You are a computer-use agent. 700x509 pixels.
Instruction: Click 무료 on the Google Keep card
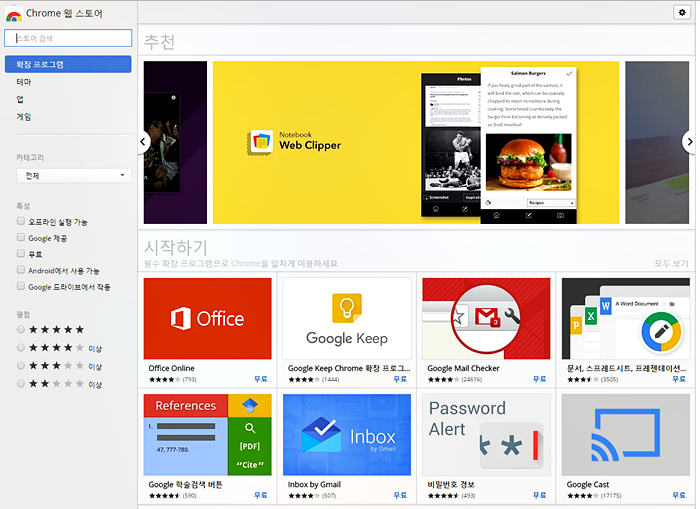click(400, 379)
